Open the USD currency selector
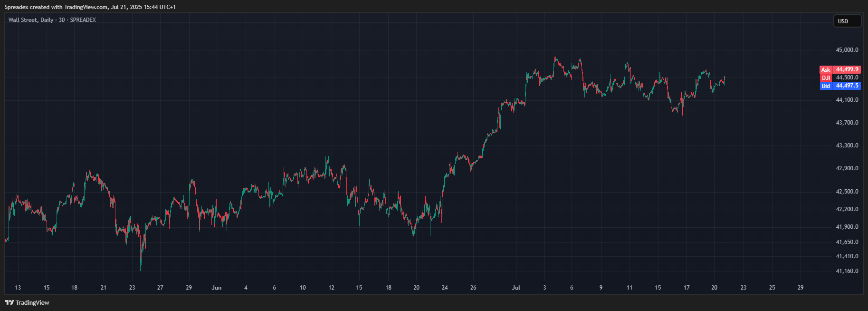 [847, 21]
